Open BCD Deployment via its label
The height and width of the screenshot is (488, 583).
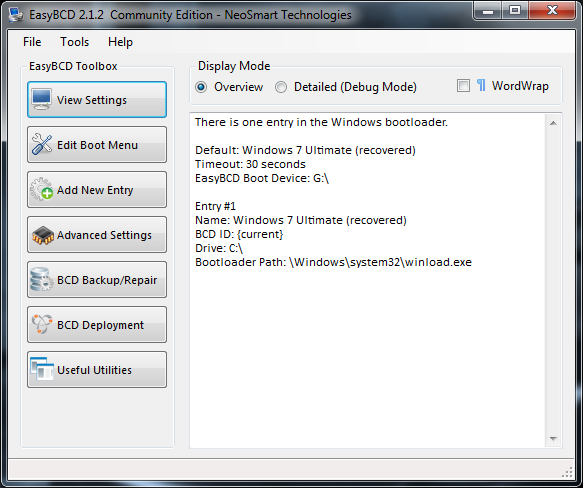click(100, 325)
